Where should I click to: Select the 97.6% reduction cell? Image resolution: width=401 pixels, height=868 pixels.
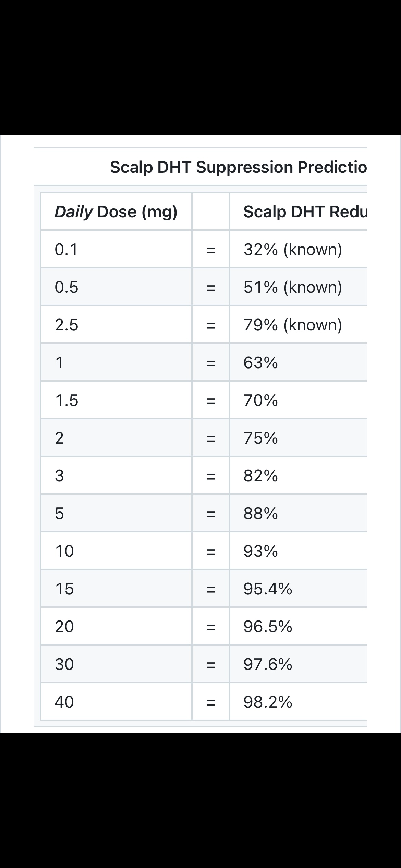(268, 664)
